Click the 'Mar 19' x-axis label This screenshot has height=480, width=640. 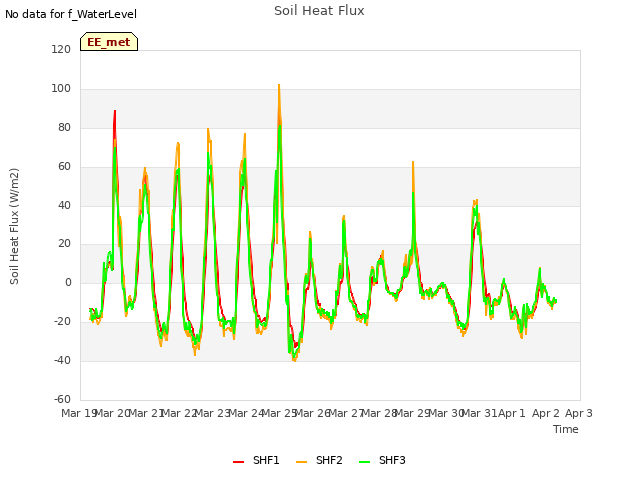click(78, 413)
